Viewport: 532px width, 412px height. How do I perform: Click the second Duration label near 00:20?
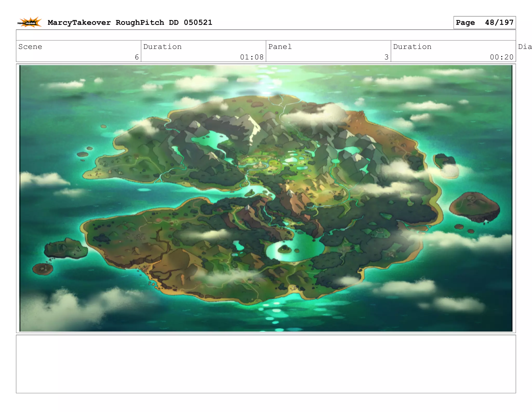(412, 47)
